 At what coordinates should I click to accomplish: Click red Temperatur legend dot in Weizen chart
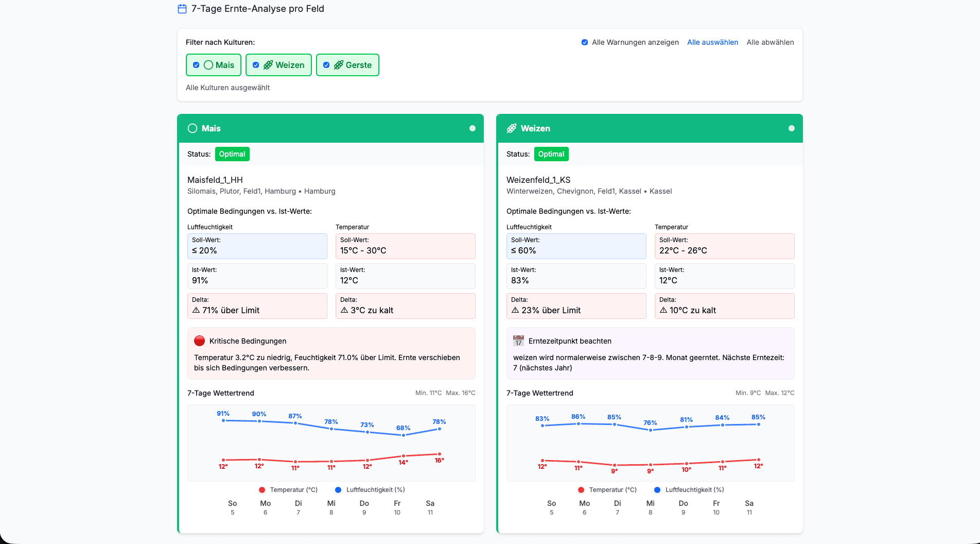(x=581, y=490)
